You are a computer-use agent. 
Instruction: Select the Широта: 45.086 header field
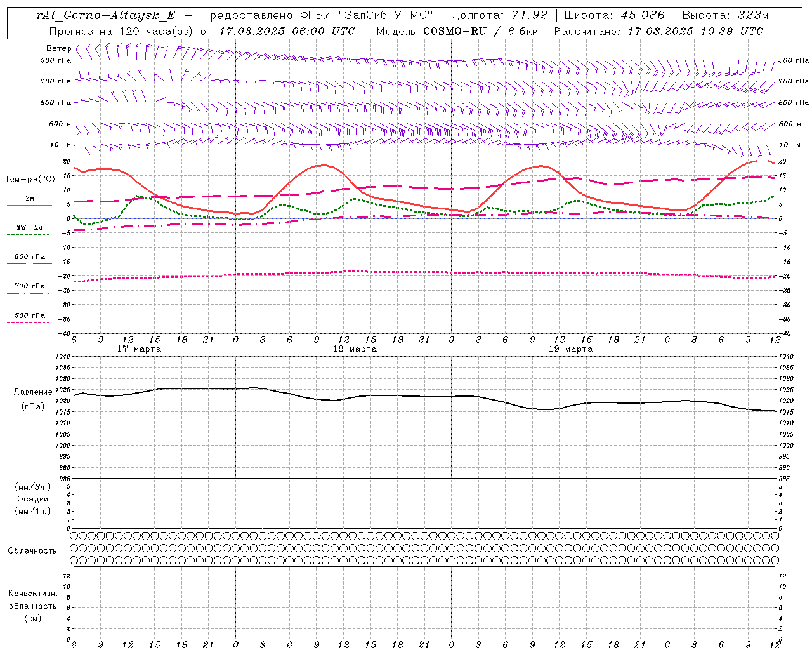pos(615,16)
